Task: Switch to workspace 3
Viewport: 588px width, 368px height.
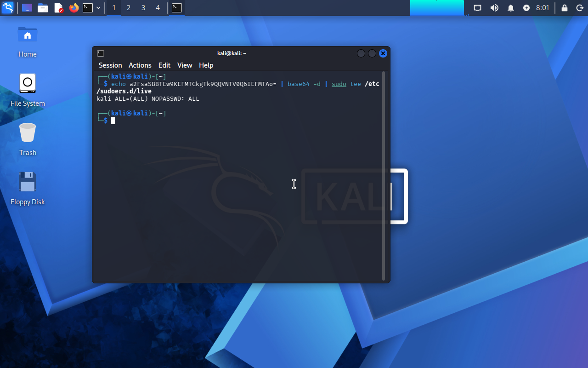Action: coord(143,8)
